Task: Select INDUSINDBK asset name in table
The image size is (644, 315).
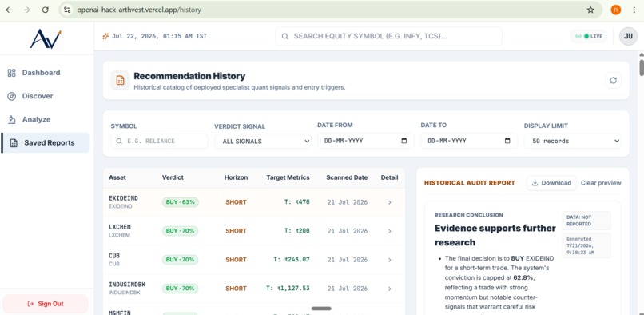Action: coord(127,285)
